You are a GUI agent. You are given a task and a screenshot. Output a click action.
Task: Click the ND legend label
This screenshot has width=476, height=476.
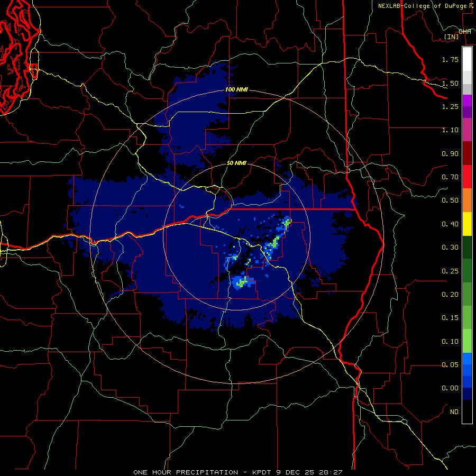454,412
